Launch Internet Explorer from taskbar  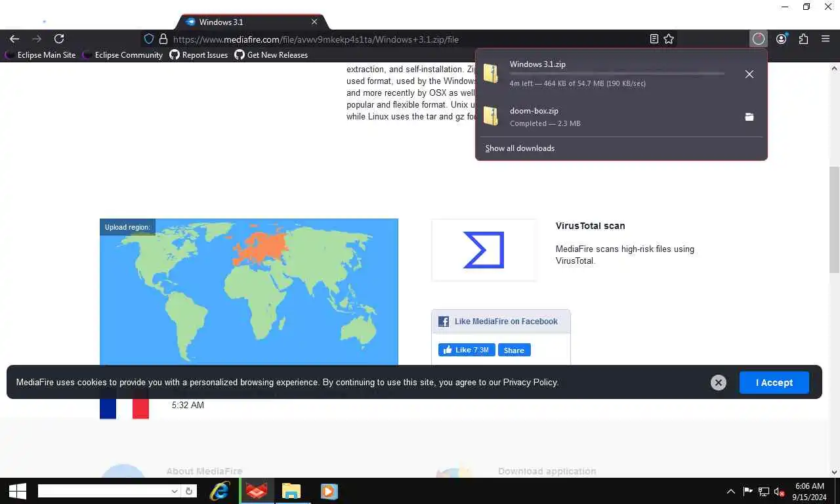tap(220, 491)
